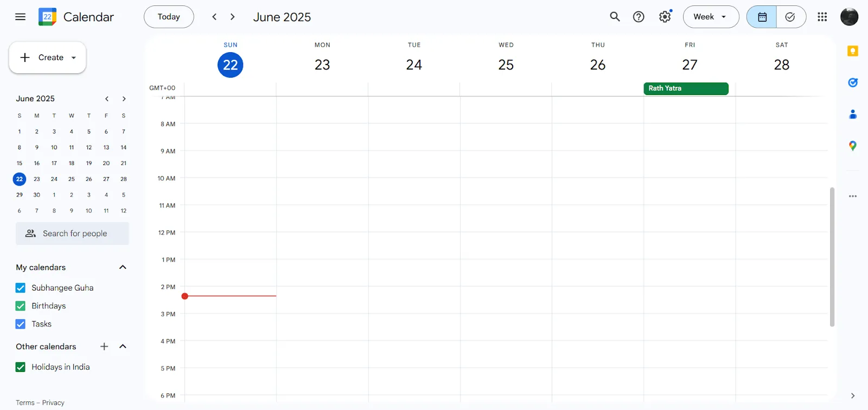This screenshot has height=410, width=868.
Task: Click June 2025 mini calendar title
Action: (35, 99)
